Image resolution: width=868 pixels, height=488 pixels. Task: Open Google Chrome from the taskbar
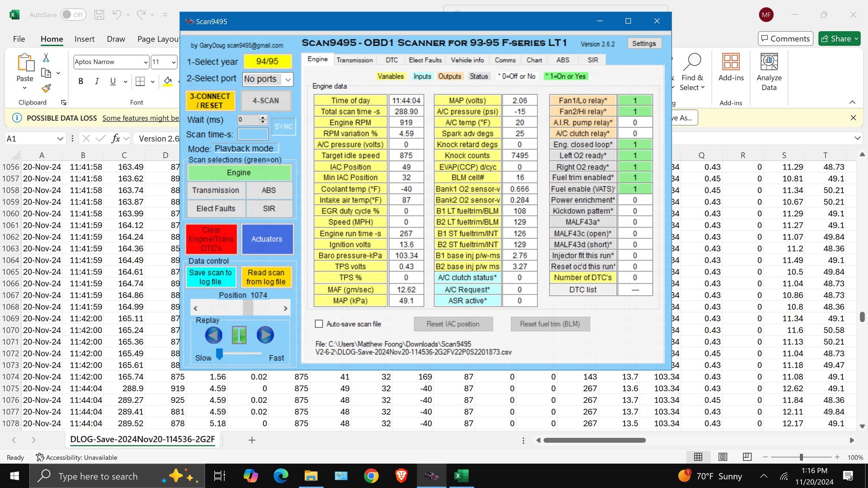371,476
